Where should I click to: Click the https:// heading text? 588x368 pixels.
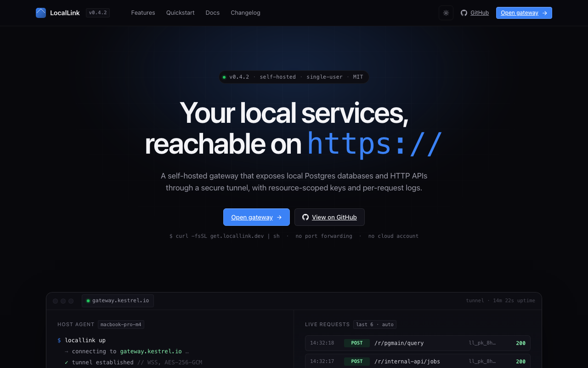375,144
